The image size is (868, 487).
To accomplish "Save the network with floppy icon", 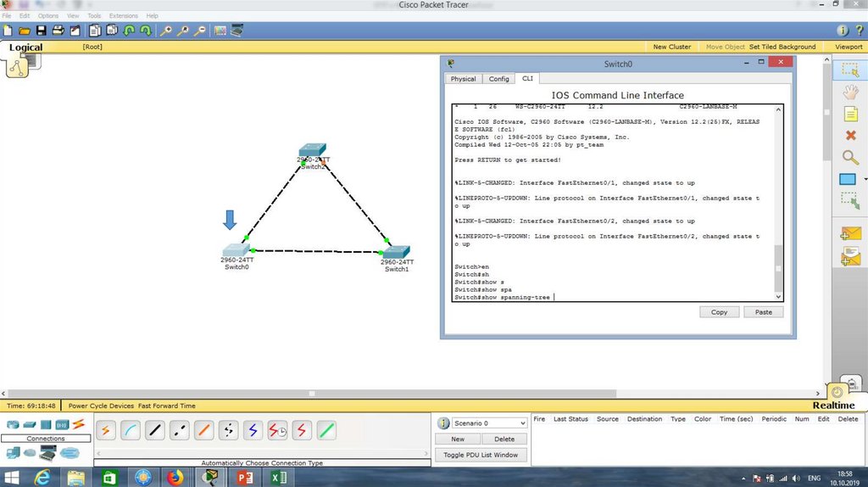I will pyautogui.click(x=41, y=31).
